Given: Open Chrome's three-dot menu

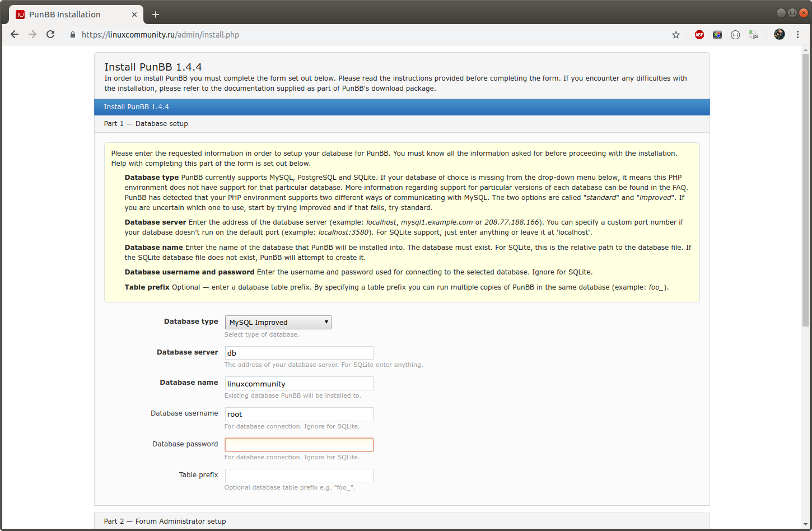Looking at the screenshot, I should point(797,34).
